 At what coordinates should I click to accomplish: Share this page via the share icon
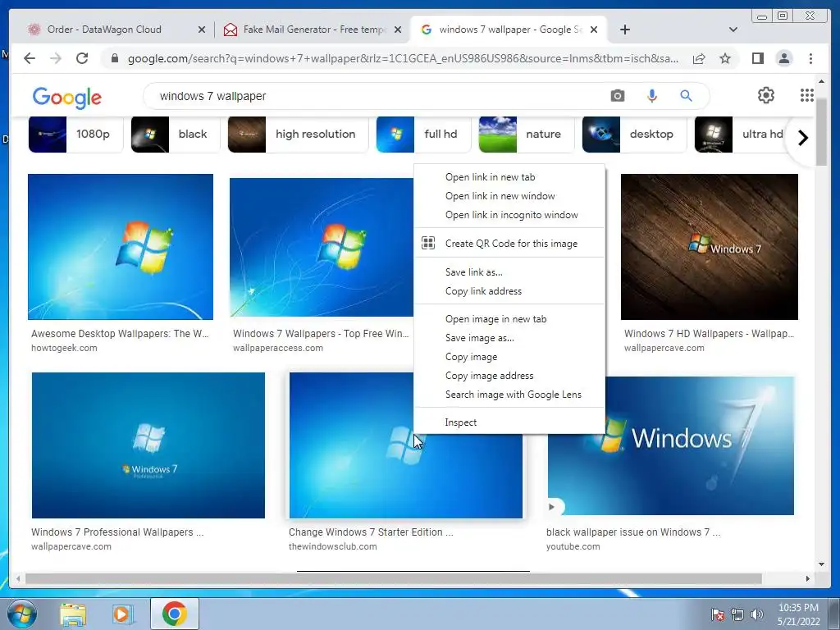[x=699, y=58]
